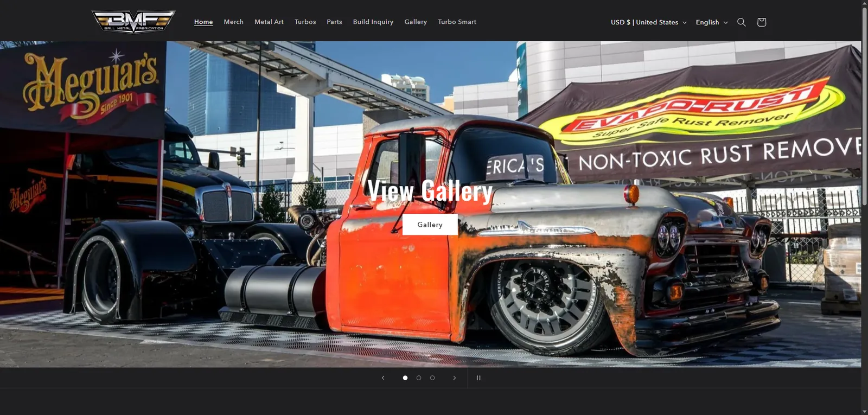Open the shopping cart icon
The width and height of the screenshot is (868, 415).
tap(762, 22)
